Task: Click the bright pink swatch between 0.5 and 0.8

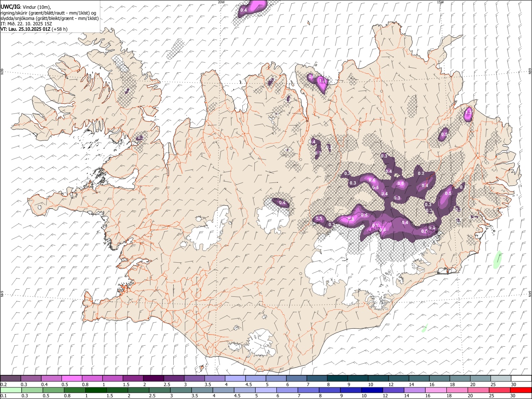Action: pos(72,378)
